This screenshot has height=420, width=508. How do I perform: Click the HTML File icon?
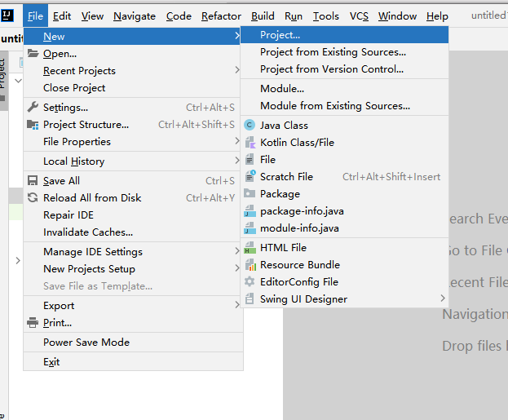[250, 248]
